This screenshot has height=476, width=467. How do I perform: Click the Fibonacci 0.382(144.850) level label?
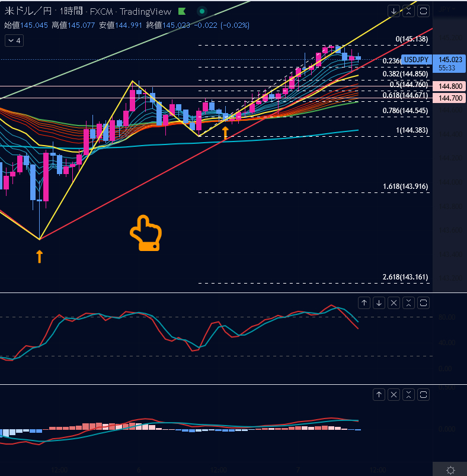405,74
